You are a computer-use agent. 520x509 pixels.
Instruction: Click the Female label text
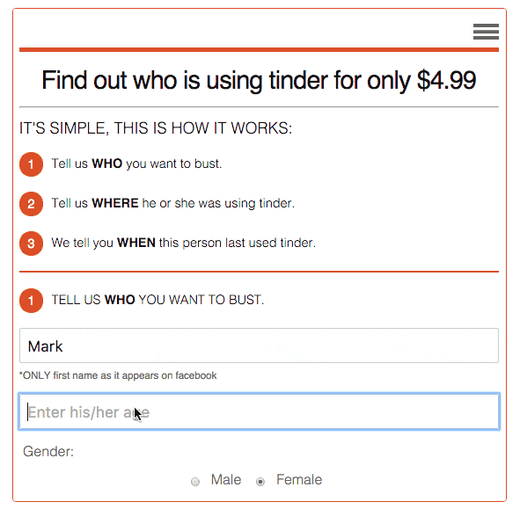(299, 480)
